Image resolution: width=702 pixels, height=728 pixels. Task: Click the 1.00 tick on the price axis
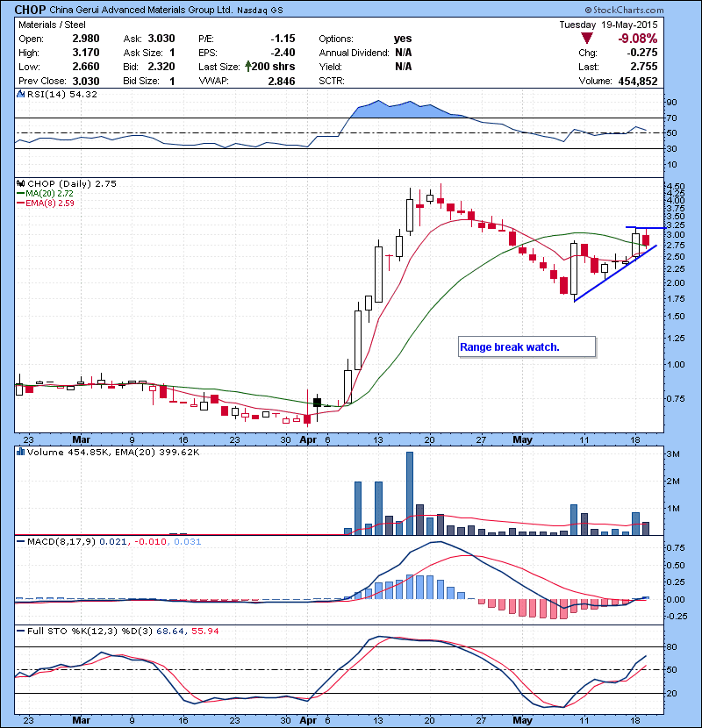(x=675, y=365)
